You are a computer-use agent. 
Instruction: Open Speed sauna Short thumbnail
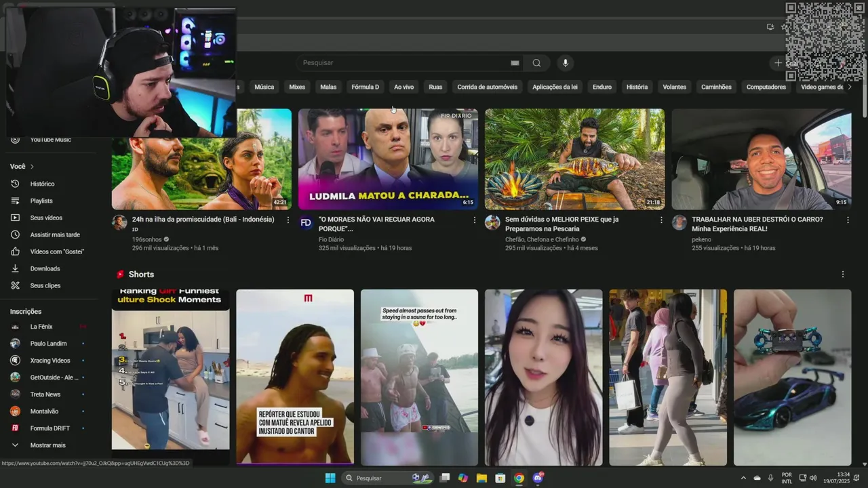click(x=419, y=377)
